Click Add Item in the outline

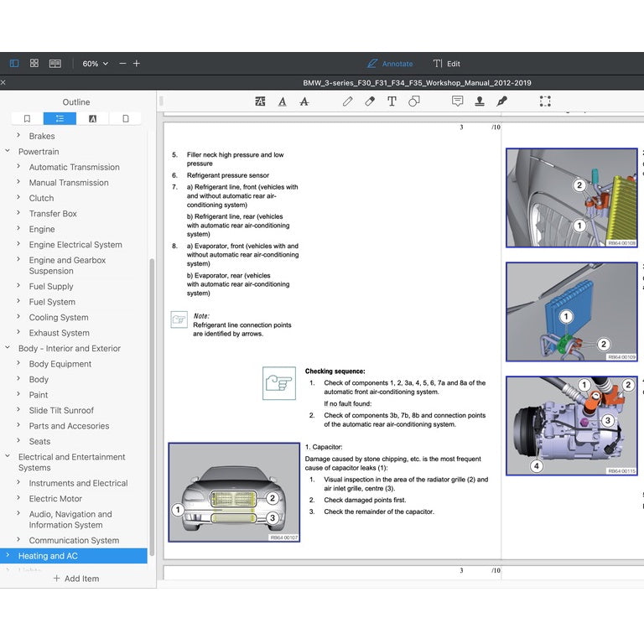point(76,579)
